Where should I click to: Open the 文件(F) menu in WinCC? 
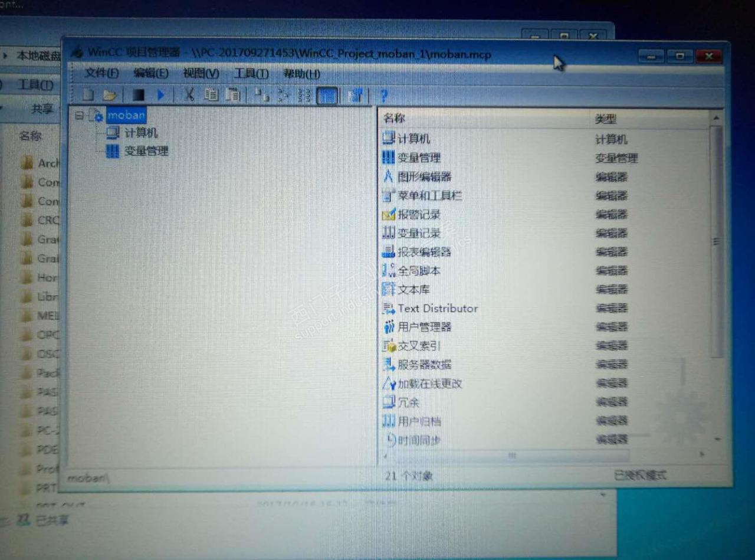(101, 73)
